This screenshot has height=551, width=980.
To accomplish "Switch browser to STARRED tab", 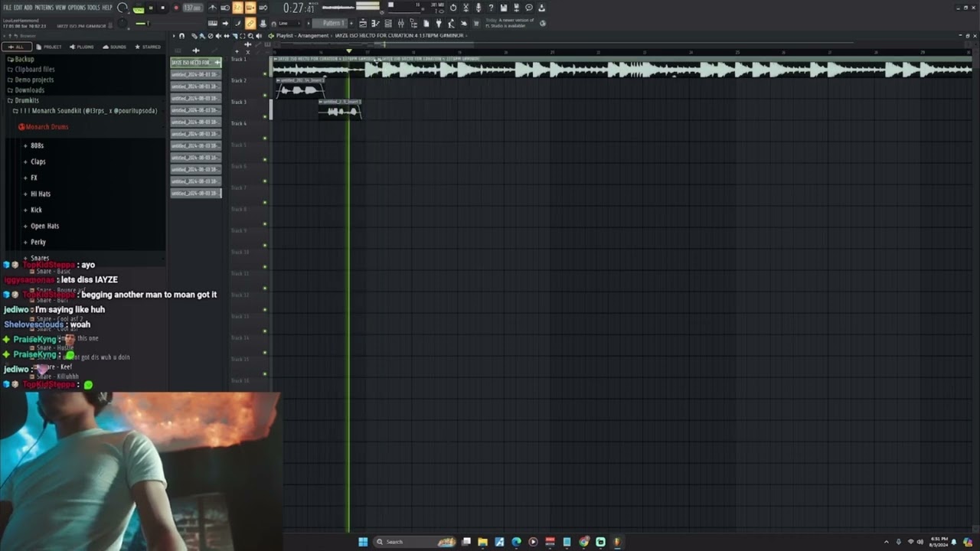I will point(148,47).
